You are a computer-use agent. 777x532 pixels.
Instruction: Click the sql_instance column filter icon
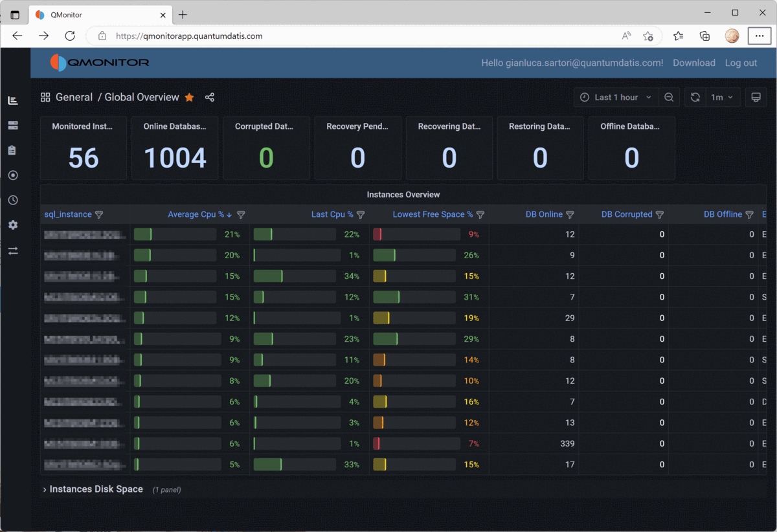tap(99, 215)
